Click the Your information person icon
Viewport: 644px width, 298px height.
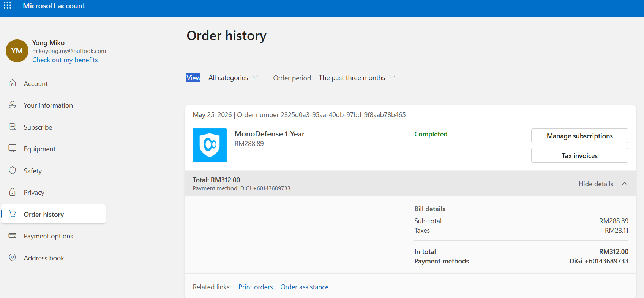(x=13, y=105)
